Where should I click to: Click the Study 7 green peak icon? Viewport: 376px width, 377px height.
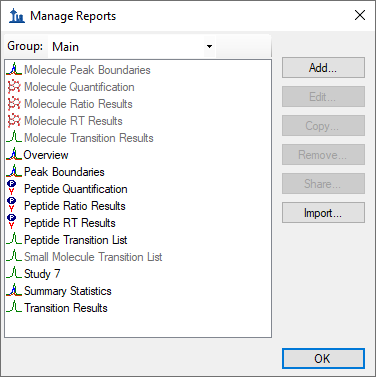pyautogui.click(x=14, y=273)
